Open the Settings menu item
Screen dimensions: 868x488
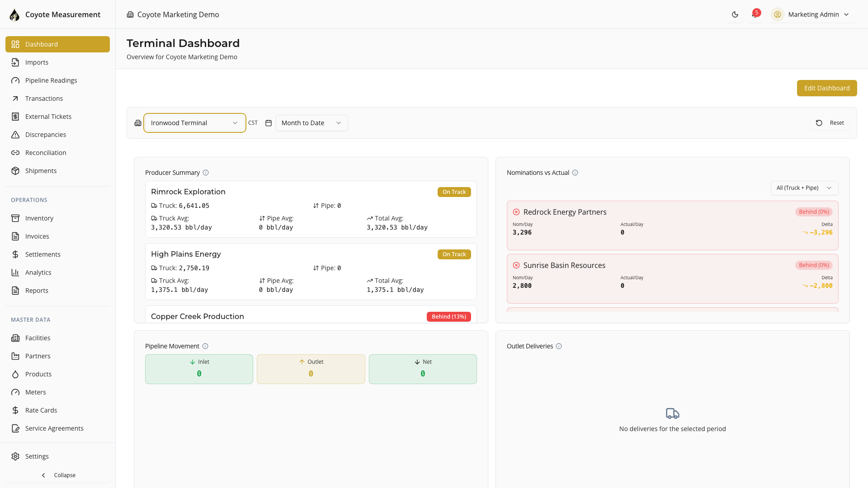point(37,456)
